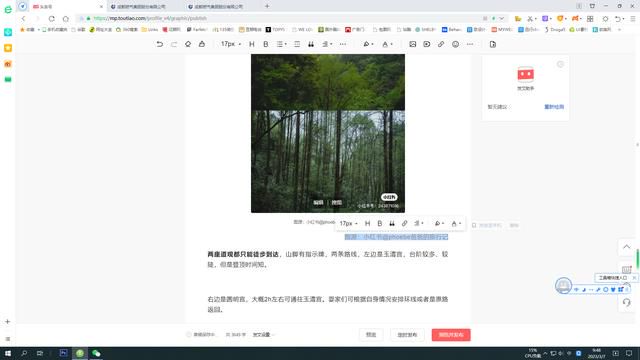Click the clear formatting eraser icon
The width and height of the screenshot is (640, 360).
pos(188,44)
